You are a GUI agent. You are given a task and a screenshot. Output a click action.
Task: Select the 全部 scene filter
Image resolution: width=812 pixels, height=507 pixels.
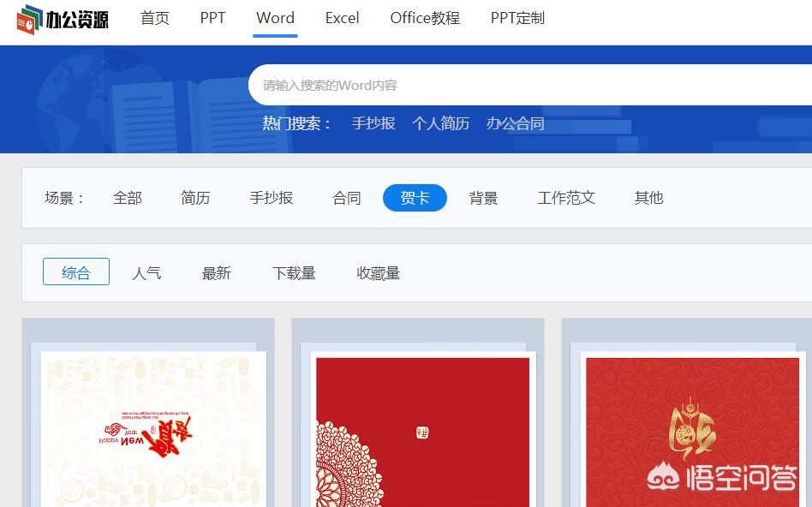click(128, 198)
